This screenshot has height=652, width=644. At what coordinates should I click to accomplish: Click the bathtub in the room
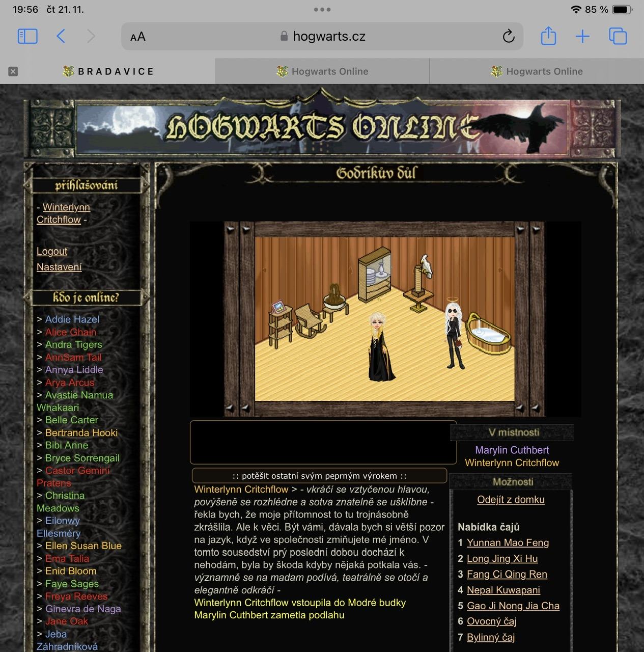[488, 333]
